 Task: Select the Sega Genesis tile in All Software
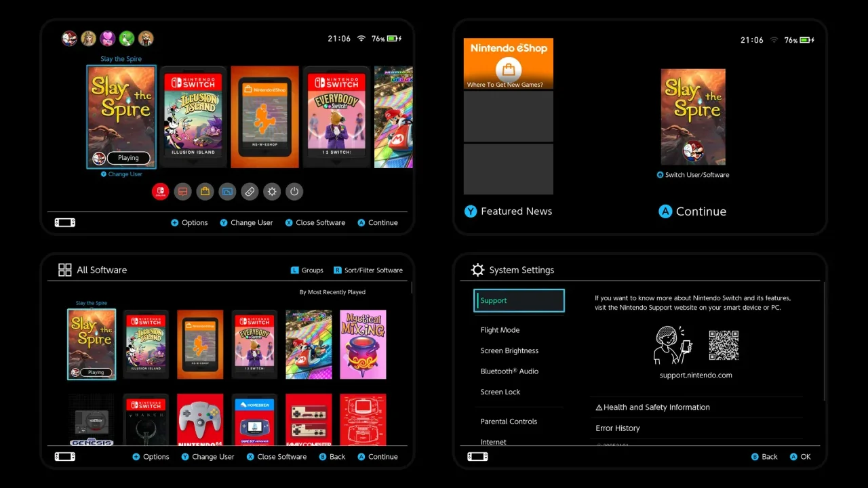(x=92, y=420)
